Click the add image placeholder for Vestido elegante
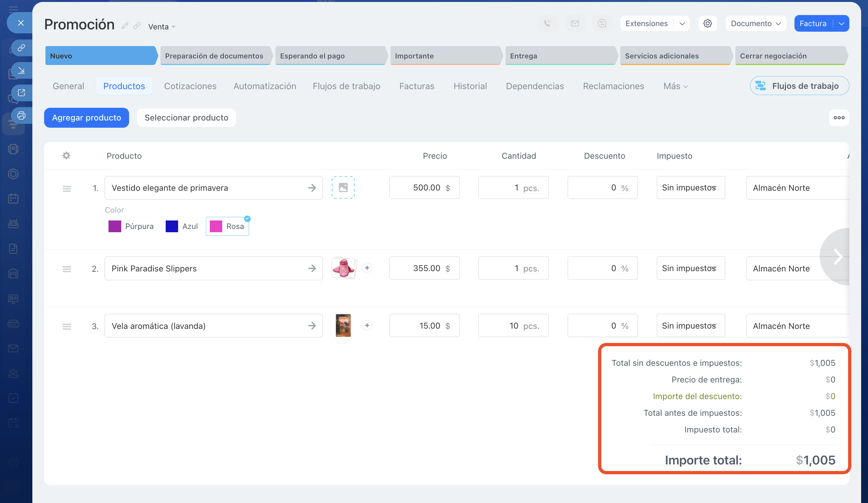 343,187
